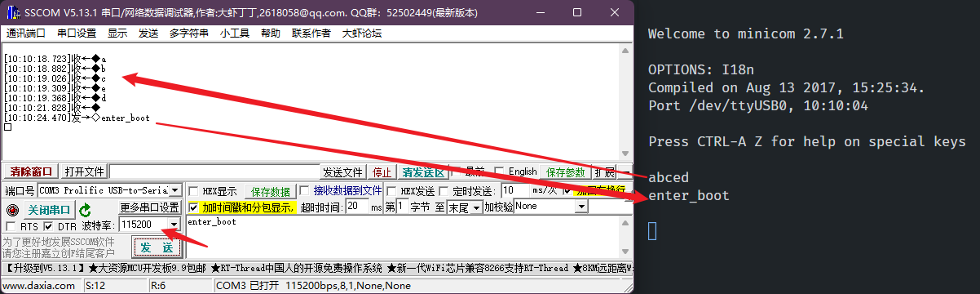Click the red record indicator icon beside 关闭串口
The image size is (980, 294).
(x=11, y=211)
